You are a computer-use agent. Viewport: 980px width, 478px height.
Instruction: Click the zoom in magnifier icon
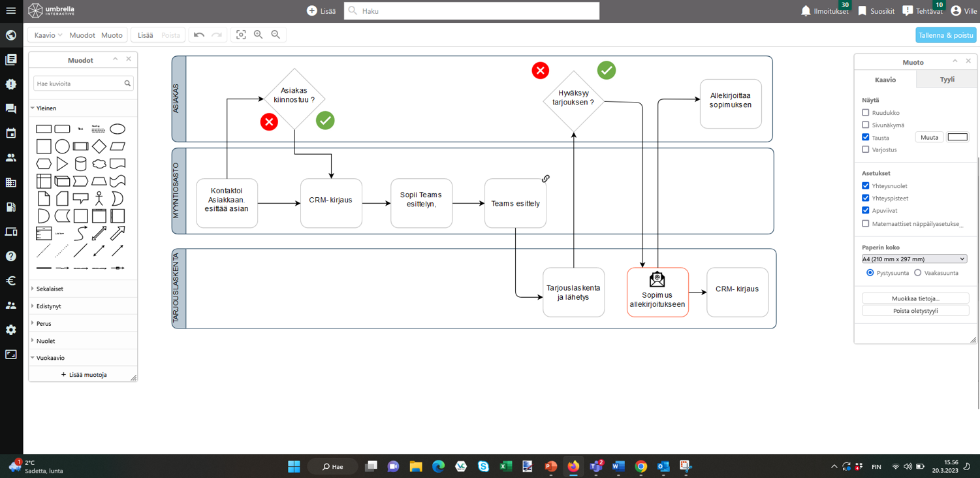pyautogui.click(x=259, y=35)
